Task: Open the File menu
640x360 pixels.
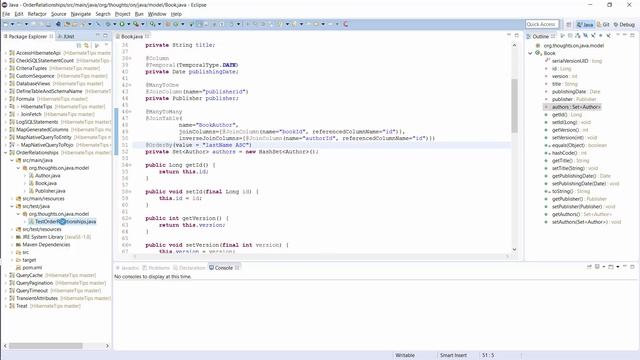Action: 6,14
